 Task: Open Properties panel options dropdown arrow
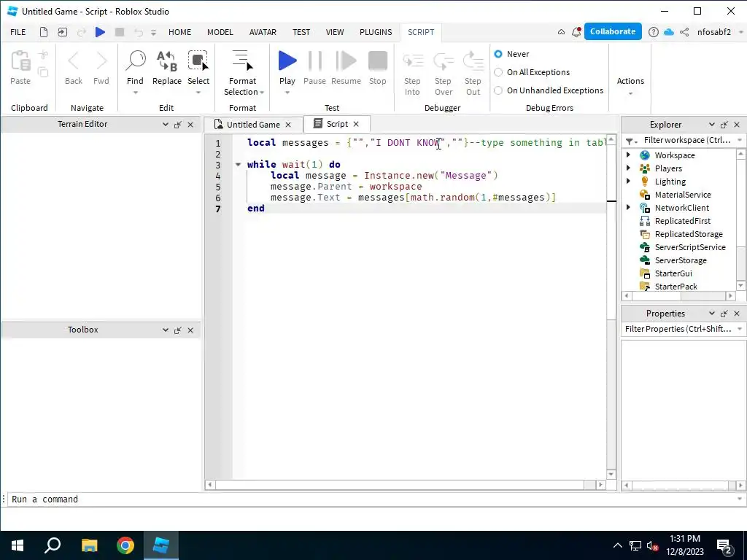click(x=711, y=314)
